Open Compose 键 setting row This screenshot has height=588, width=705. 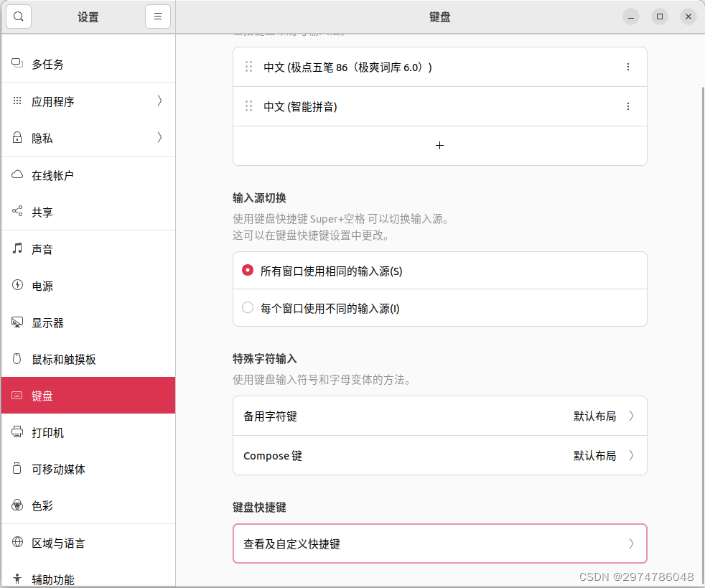pos(439,455)
